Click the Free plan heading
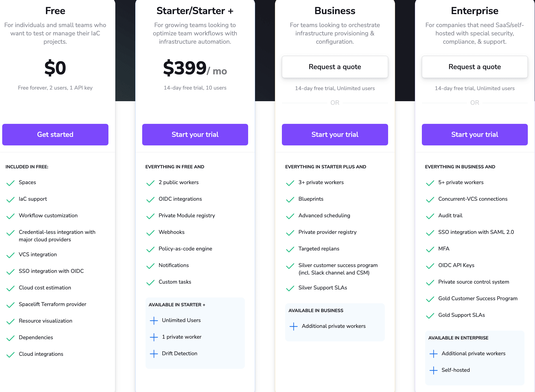 55,11
